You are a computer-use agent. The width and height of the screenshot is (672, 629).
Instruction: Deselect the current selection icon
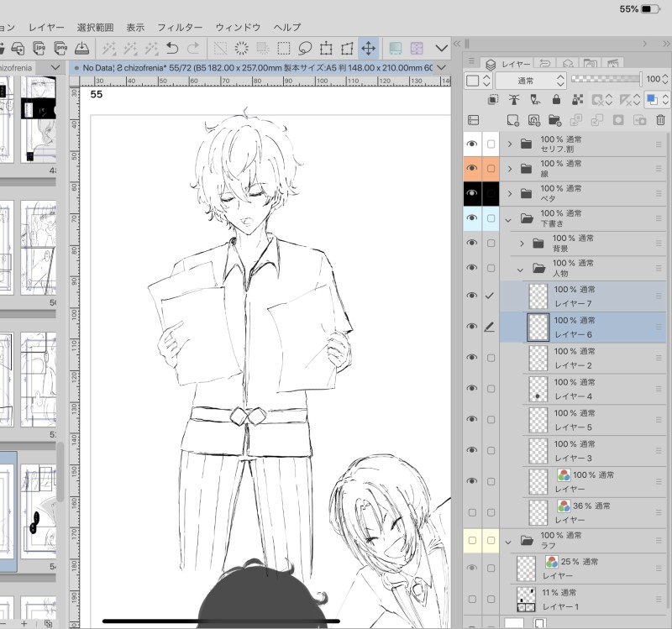220,48
